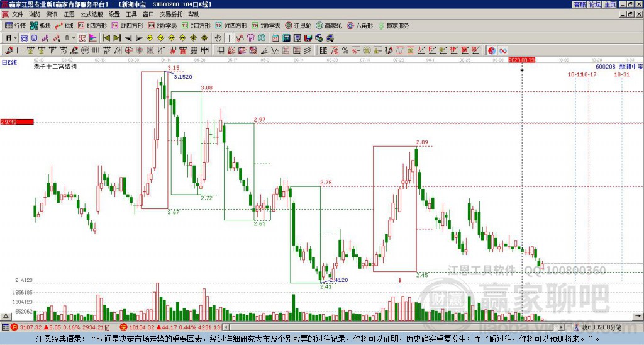The width and height of the screenshot is (644, 345).
Task: Open the 工具 menu
Action: (131, 14)
